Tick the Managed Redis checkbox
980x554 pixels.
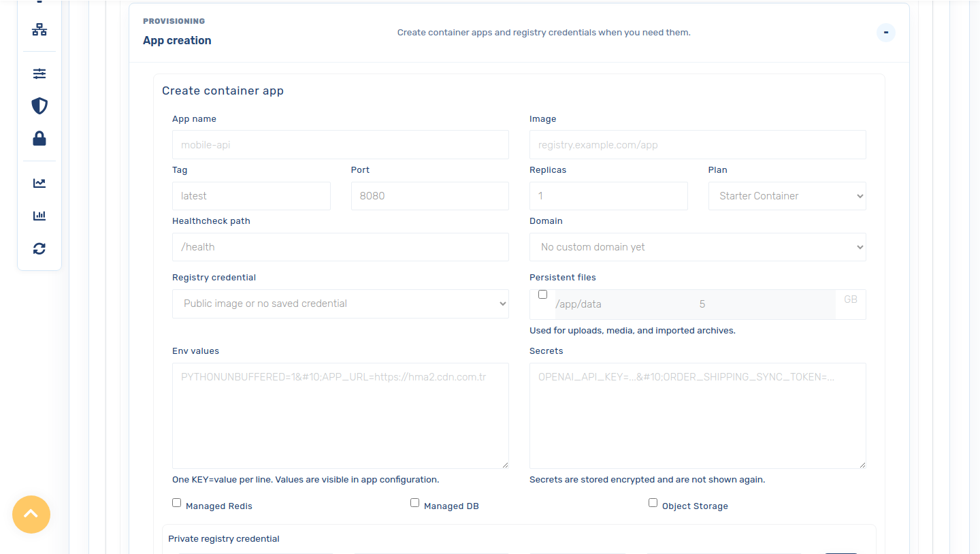[x=177, y=503]
